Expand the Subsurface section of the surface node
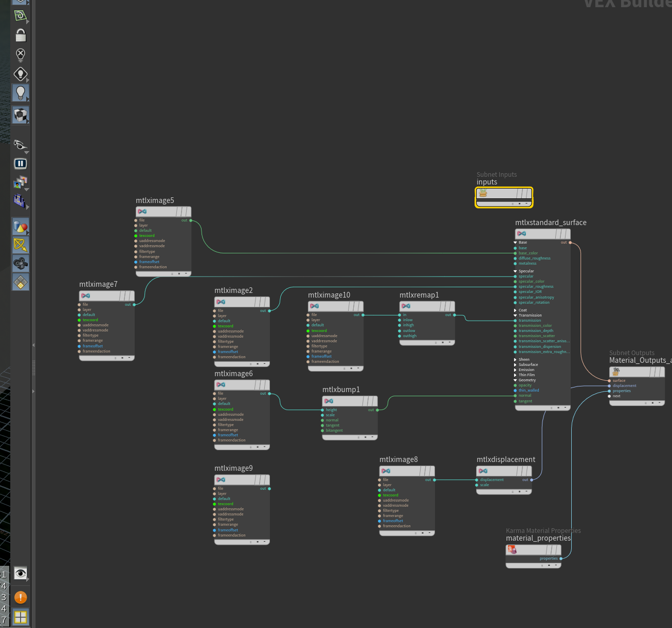Screen dimensions: 672x628 point(515,365)
